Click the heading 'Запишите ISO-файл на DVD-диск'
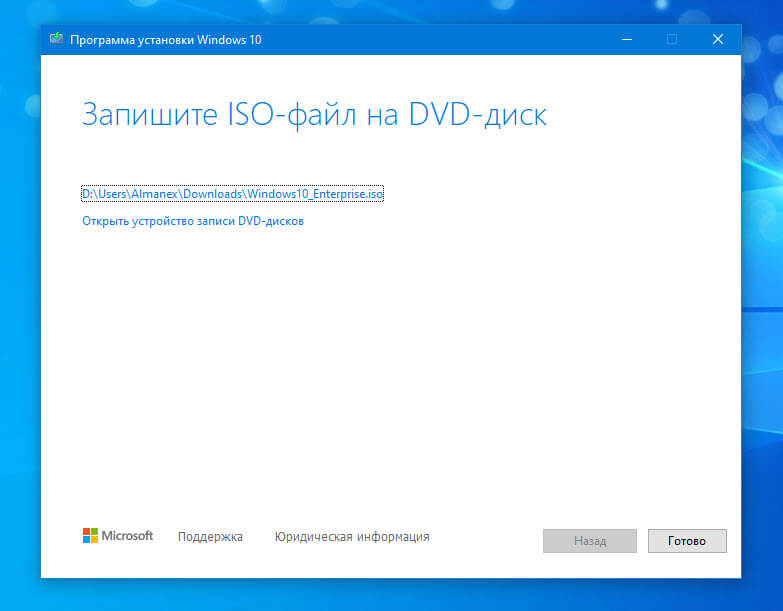Viewport: 783px width, 611px height. (315, 115)
